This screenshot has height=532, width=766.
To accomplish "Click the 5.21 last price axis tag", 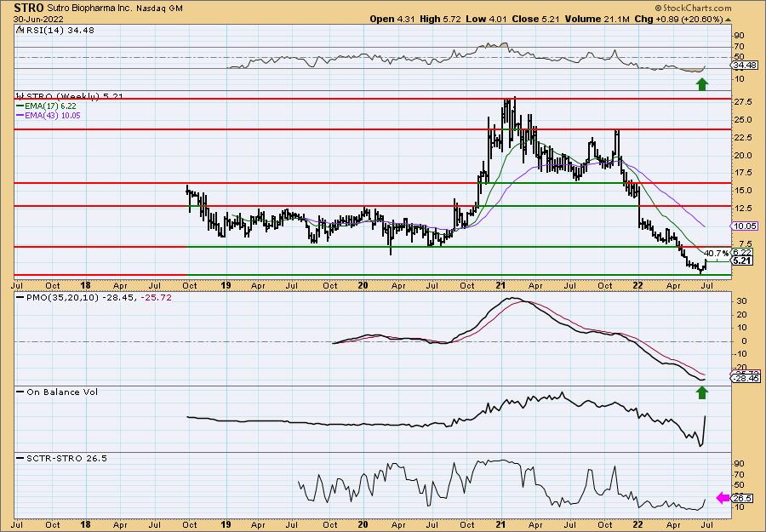I will [x=742, y=260].
